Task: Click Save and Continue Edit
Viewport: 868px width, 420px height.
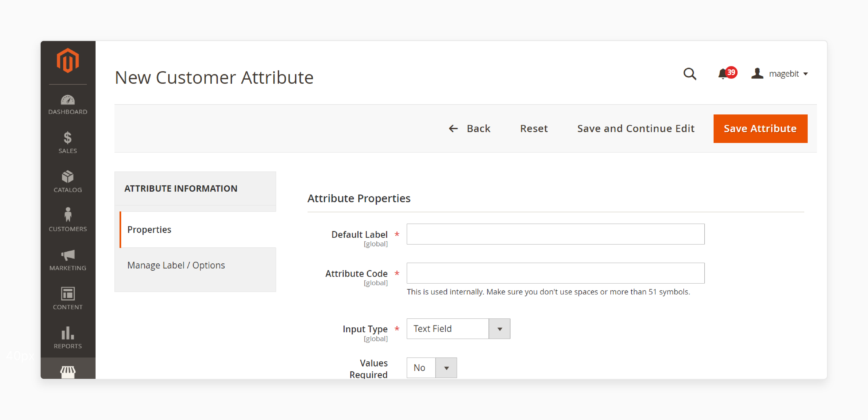Action: tap(636, 128)
